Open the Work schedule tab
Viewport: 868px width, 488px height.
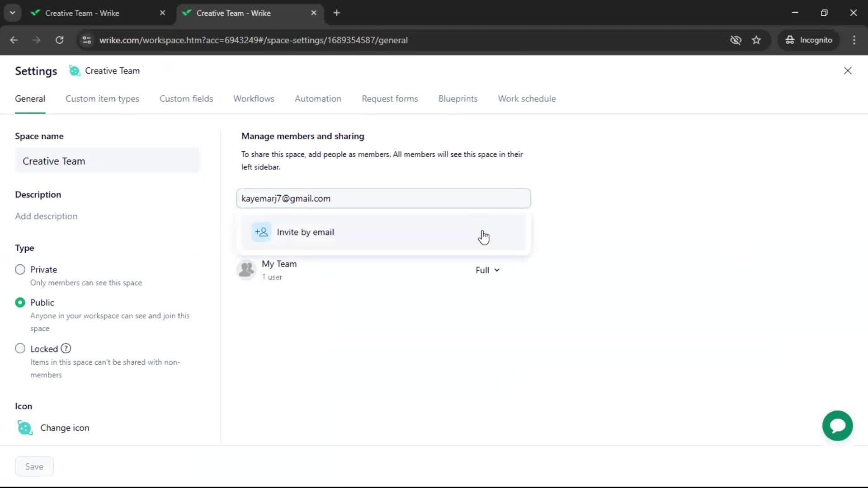(527, 99)
